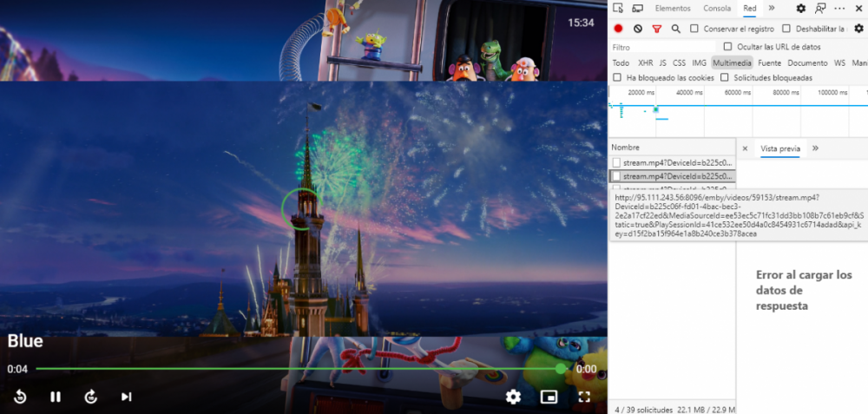The width and height of the screenshot is (868, 414).
Task: Click the 0:04 elapsed time label
Action: click(17, 369)
